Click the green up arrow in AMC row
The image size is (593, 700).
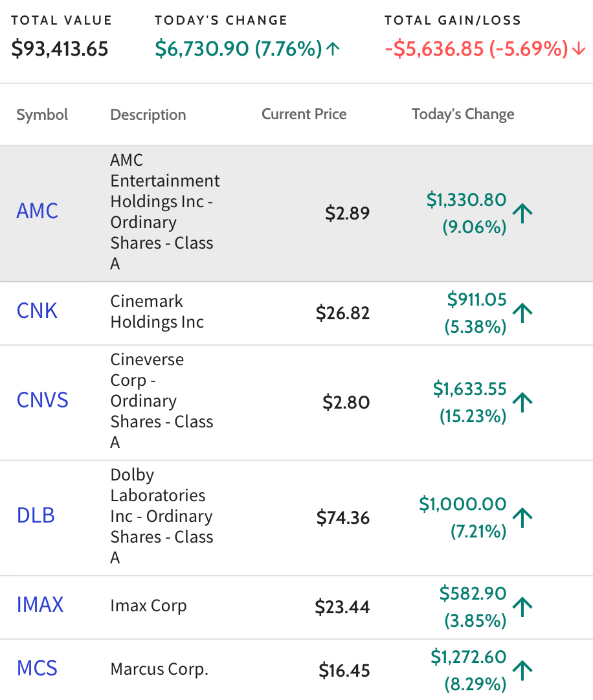click(522, 213)
